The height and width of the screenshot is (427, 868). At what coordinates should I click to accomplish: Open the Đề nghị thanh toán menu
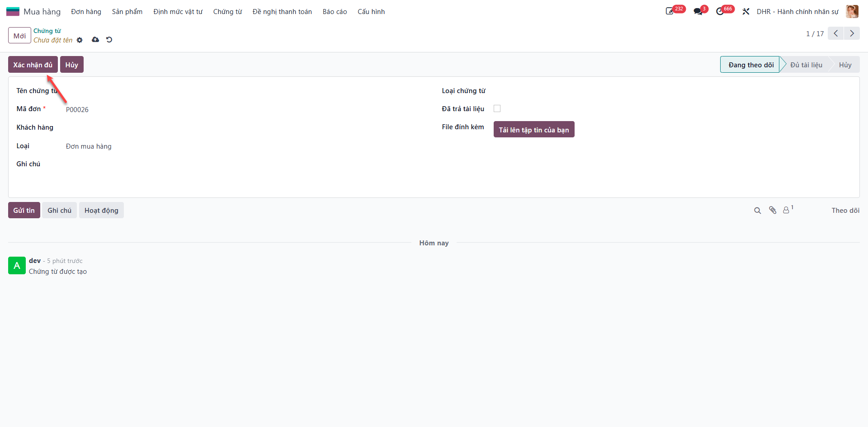click(x=282, y=12)
